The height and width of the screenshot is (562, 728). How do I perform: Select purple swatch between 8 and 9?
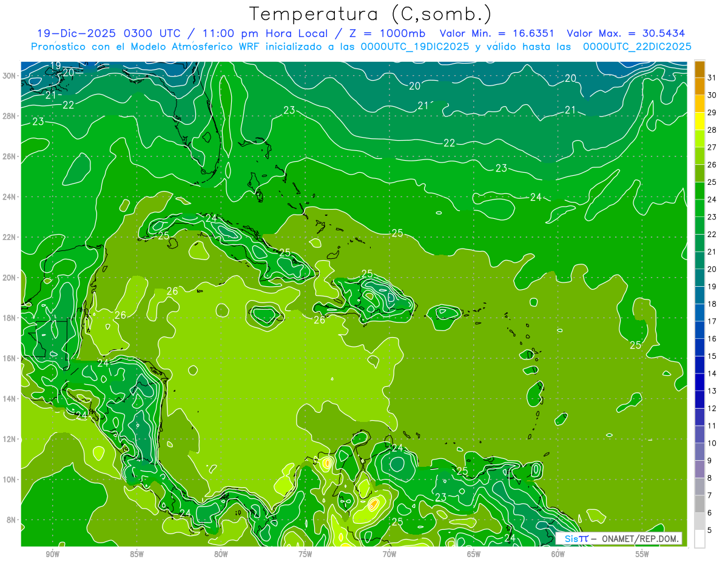click(x=699, y=469)
